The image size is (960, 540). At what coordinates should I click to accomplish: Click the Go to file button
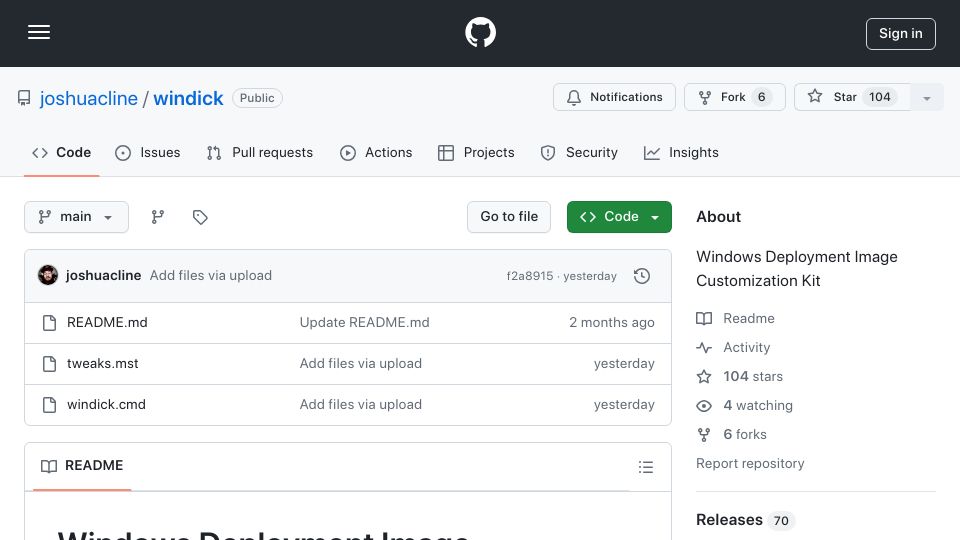click(509, 217)
